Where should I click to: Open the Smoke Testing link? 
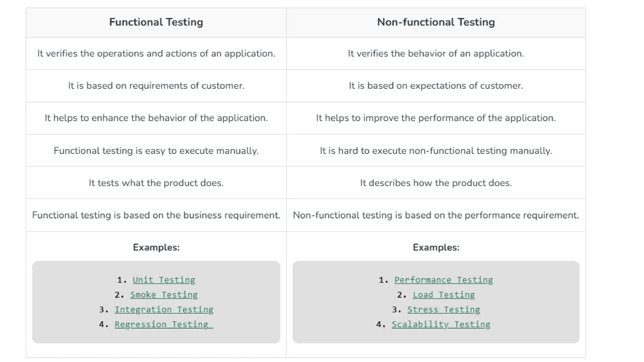[164, 294]
